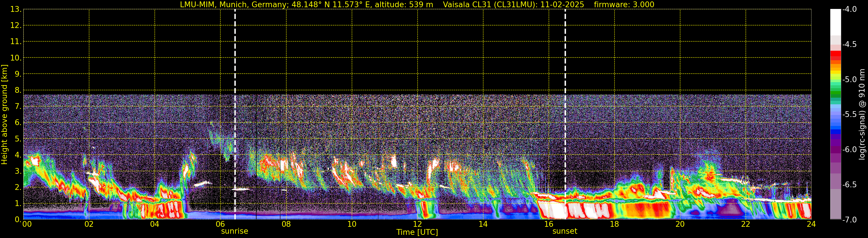Click the time axis tick label '24'
This screenshot has width=868, height=238.
(811, 224)
